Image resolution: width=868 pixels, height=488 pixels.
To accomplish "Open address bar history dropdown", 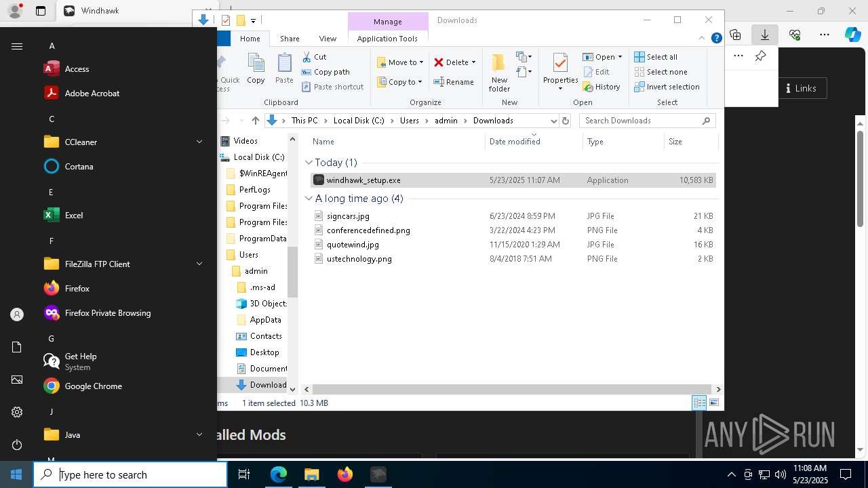I will point(553,121).
